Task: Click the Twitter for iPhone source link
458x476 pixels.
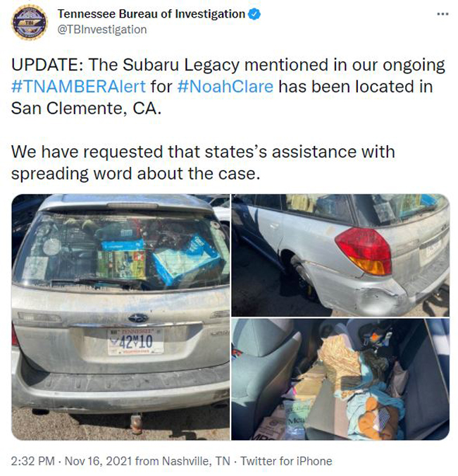Action: point(286,461)
